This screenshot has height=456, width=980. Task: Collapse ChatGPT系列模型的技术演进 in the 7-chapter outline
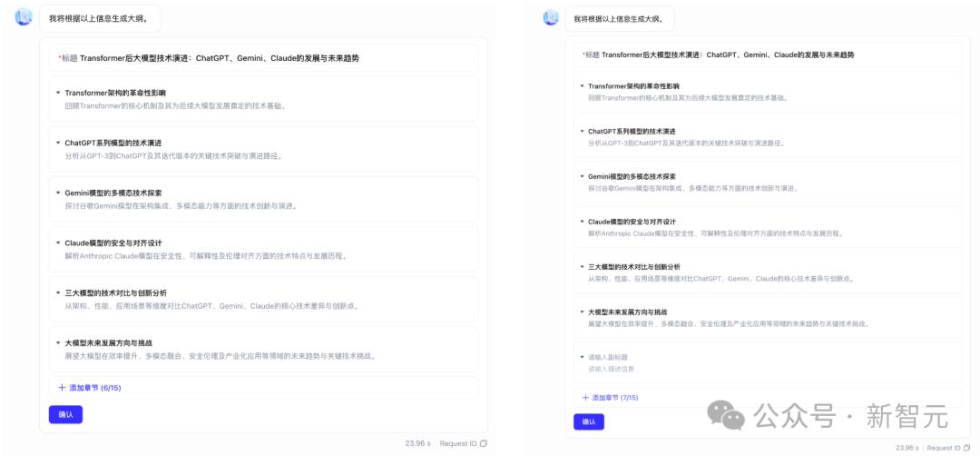(x=582, y=132)
